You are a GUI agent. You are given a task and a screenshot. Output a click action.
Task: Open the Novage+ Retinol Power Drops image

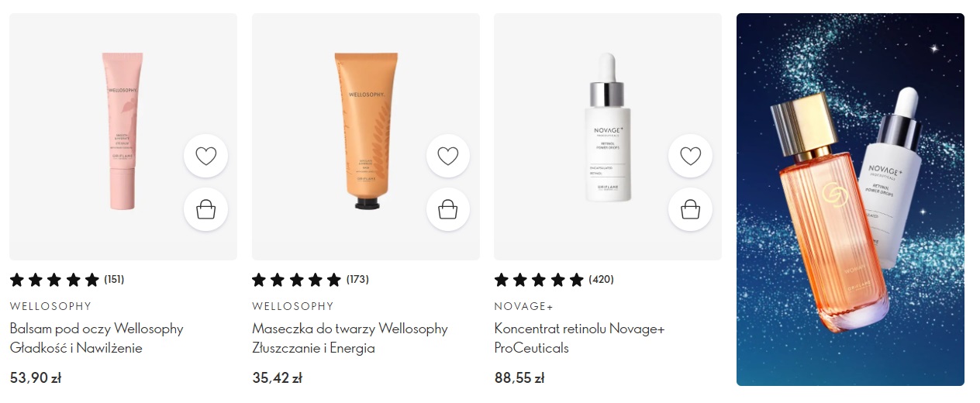[607, 128]
